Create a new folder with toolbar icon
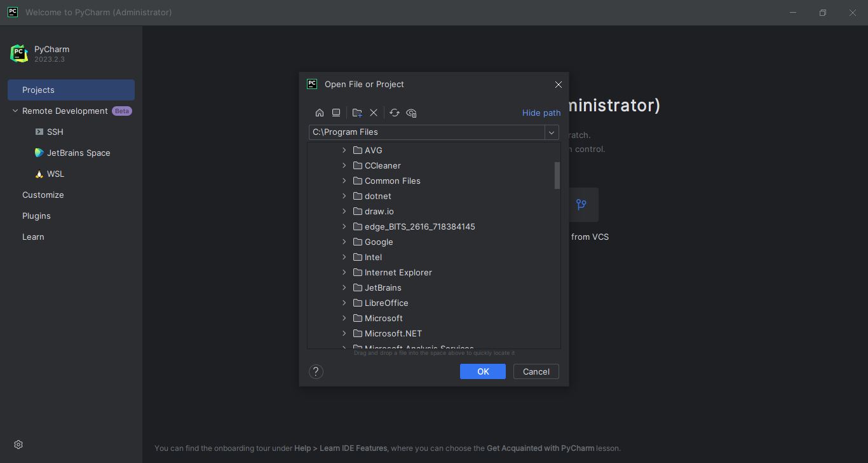This screenshot has width=868, height=463. [x=357, y=113]
